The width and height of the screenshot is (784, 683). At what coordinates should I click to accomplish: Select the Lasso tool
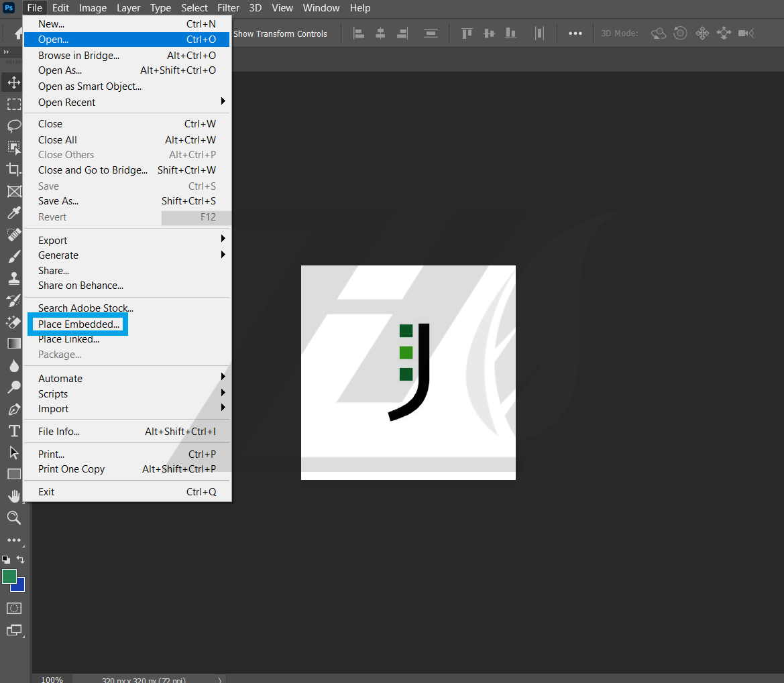tap(13, 125)
